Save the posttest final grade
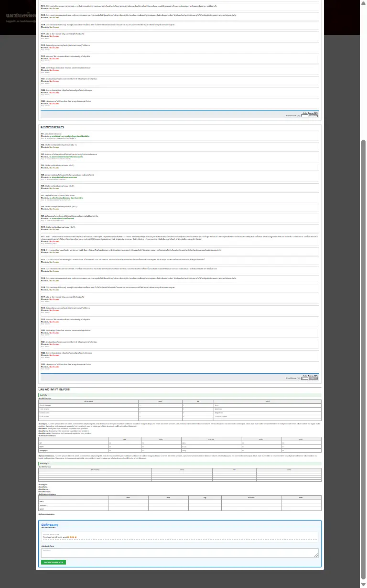 [x=313, y=378]
